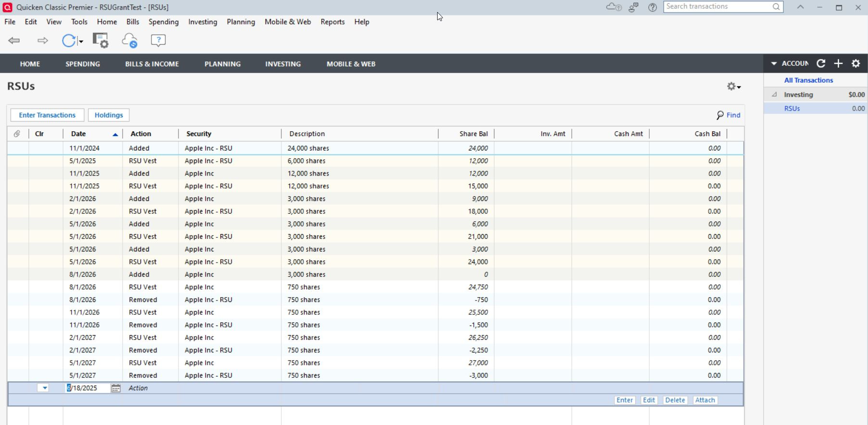Open the Planning menu
This screenshot has height=425, width=868.
[241, 22]
